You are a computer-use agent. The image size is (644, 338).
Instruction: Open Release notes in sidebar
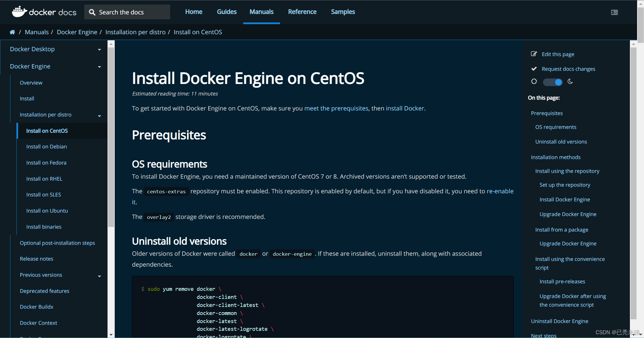click(37, 259)
